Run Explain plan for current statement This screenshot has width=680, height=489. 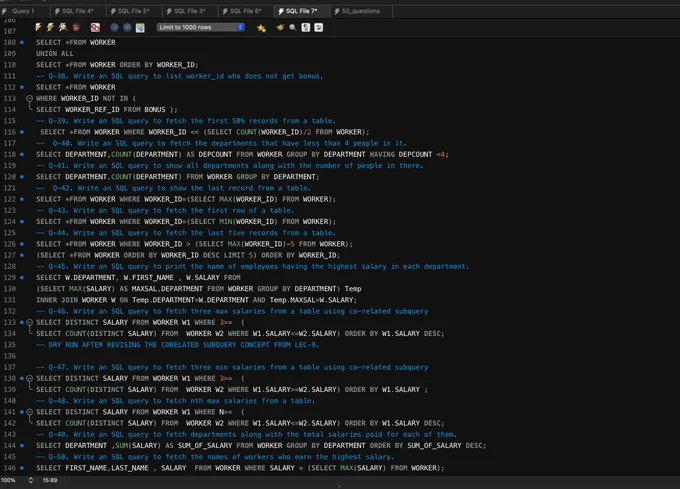63,27
